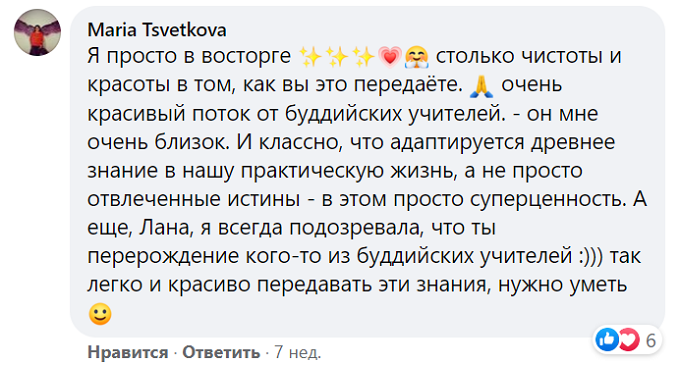
Task: Click the middle sparkles emoji
Action: pyautogui.click(x=337, y=57)
